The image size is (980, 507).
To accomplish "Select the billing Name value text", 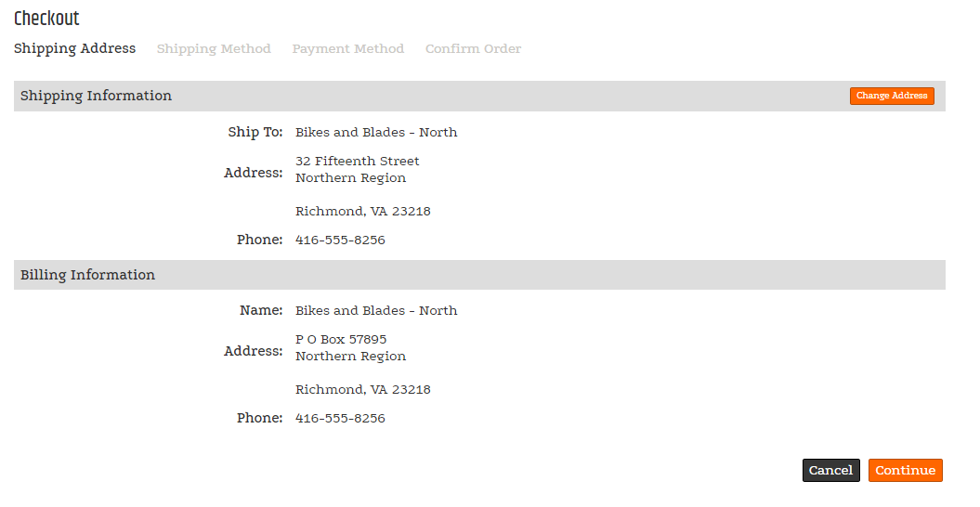I will [x=376, y=311].
